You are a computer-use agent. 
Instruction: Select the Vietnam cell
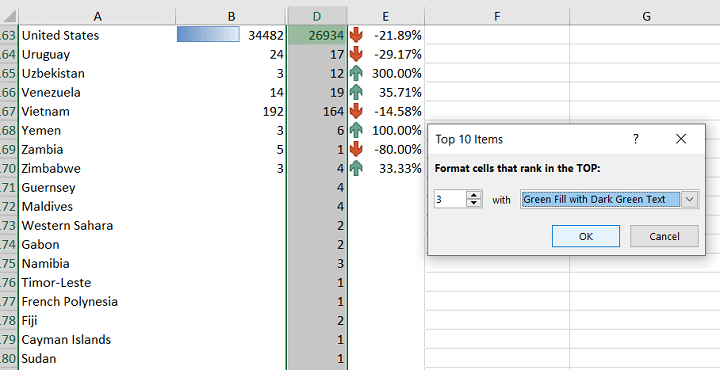coord(97,112)
